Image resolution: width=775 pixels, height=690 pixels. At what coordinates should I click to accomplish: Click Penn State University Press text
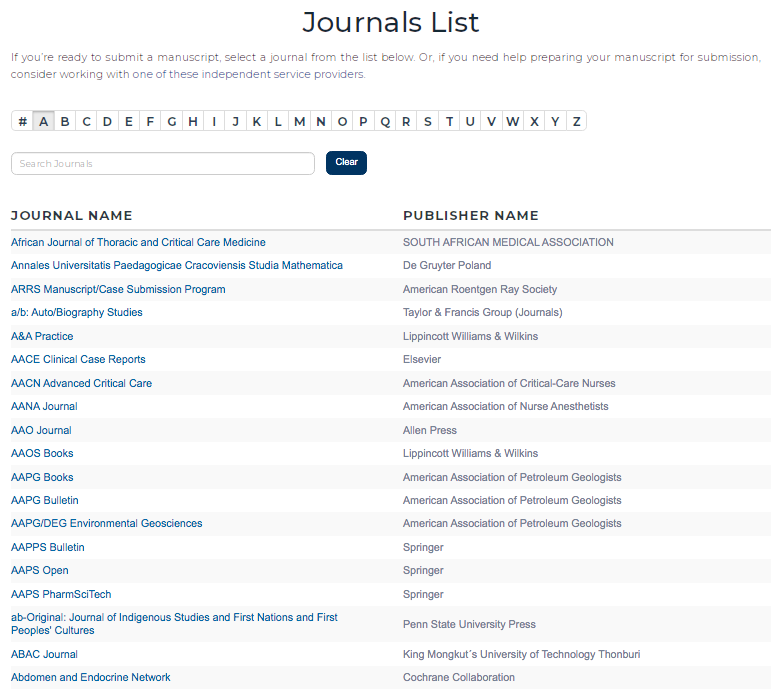tap(469, 624)
